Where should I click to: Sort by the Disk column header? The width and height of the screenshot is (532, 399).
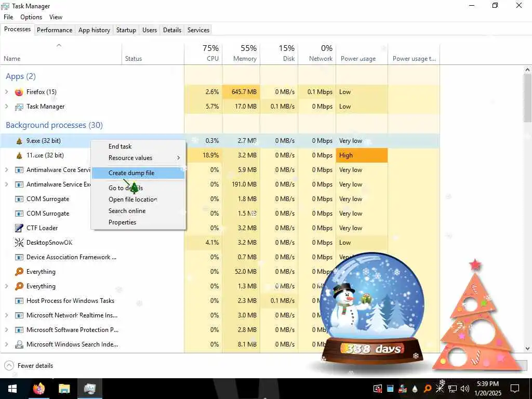[279, 54]
